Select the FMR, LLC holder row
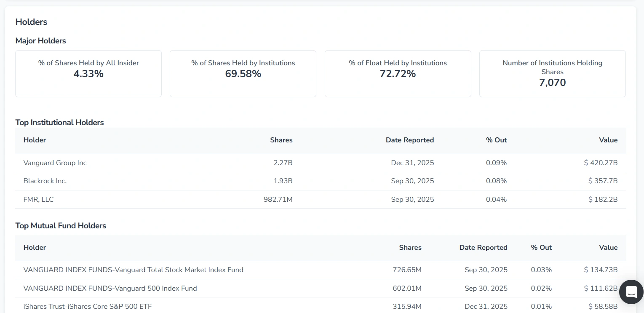The width and height of the screenshot is (644, 313). 38,199
